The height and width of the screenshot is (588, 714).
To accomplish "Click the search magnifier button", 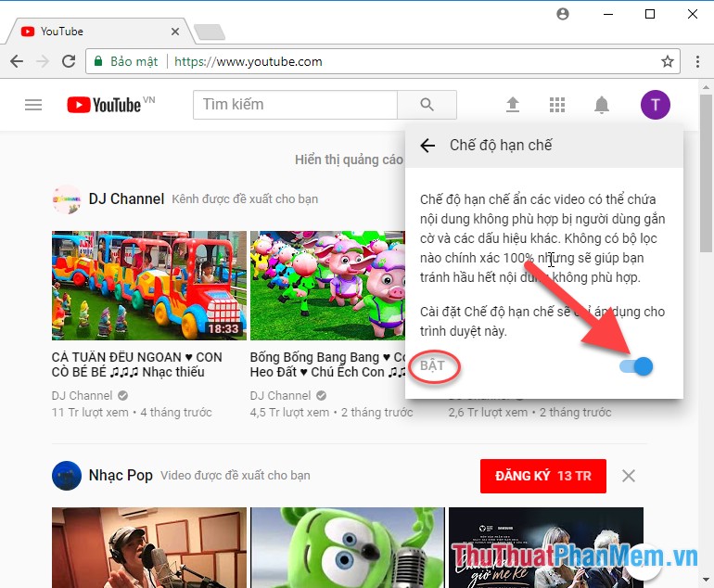I will 427,105.
